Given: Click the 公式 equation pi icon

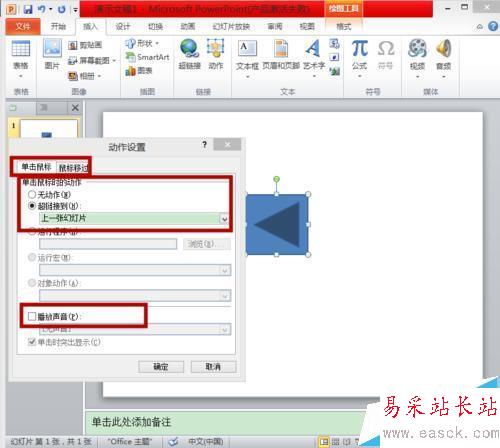Looking at the screenshot, I should [x=360, y=48].
